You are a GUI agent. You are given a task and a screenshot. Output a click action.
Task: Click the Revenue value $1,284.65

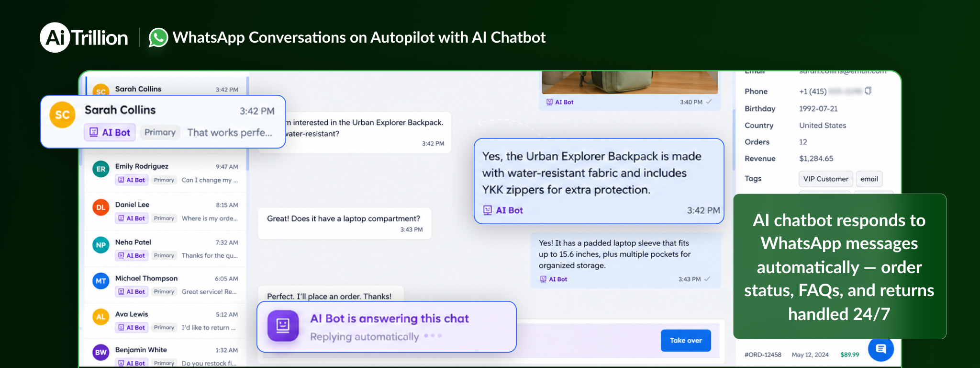(816, 159)
